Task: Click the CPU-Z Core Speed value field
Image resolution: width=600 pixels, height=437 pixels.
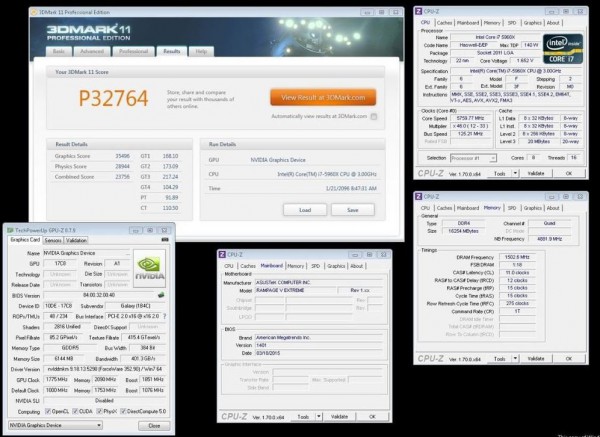Action: [x=470, y=118]
